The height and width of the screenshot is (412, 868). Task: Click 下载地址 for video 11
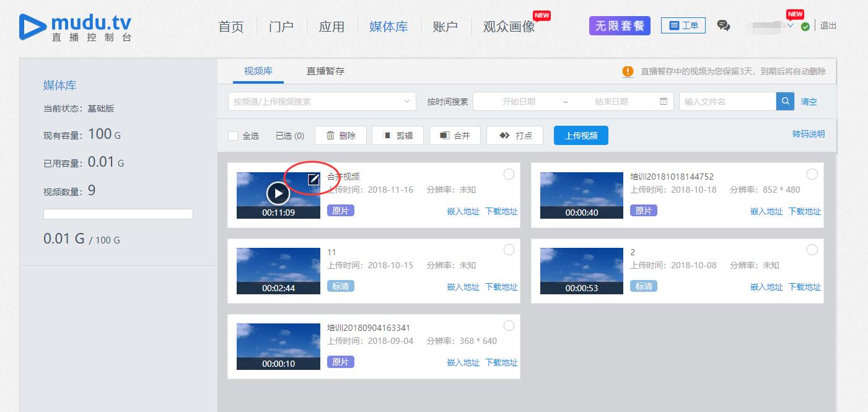pyautogui.click(x=501, y=287)
